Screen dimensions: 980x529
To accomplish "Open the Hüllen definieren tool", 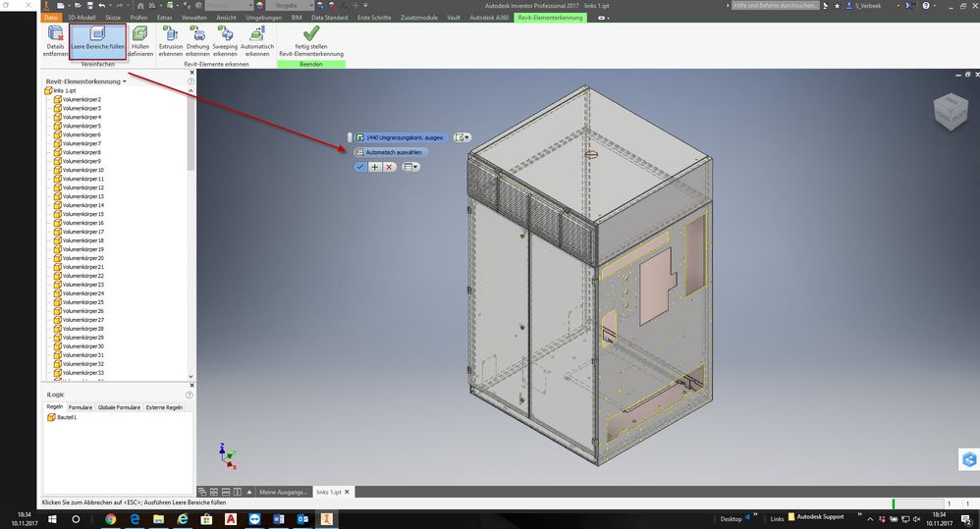I will pos(140,41).
